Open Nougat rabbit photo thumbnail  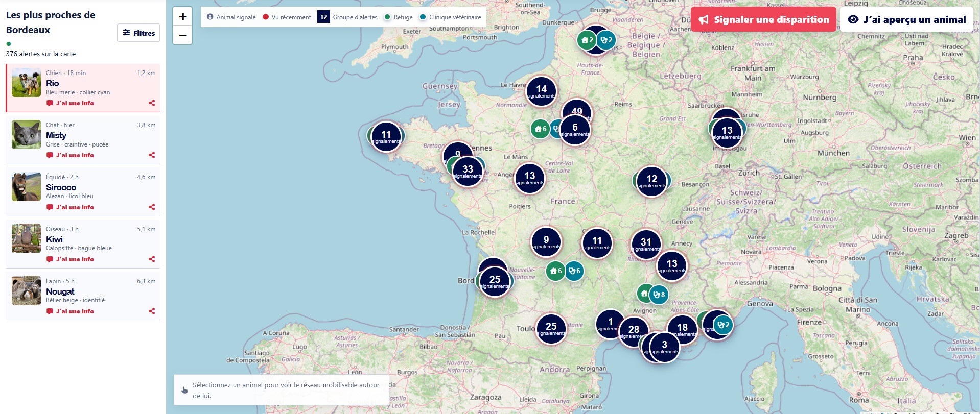(x=26, y=290)
